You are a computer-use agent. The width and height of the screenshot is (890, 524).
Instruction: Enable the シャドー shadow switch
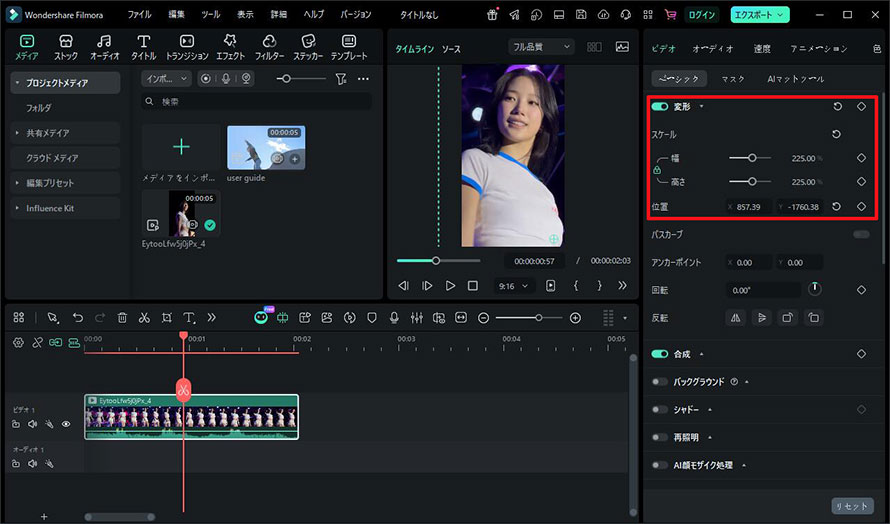(660, 409)
